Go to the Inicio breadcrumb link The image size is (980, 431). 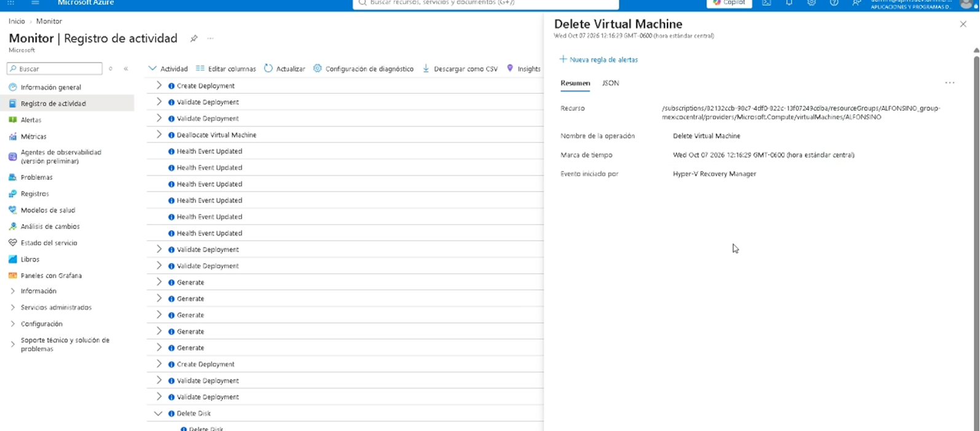pos(17,21)
